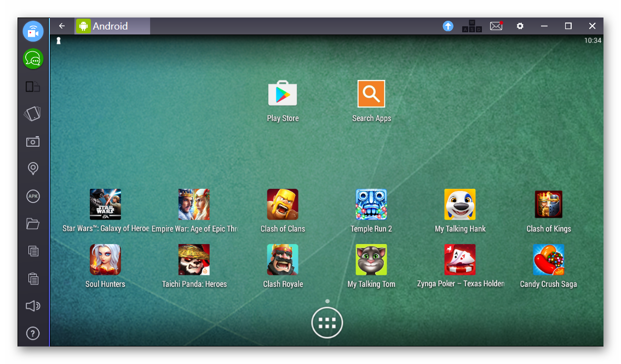Open settings gear in the title bar
621x364 pixels.
(x=520, y=26)
